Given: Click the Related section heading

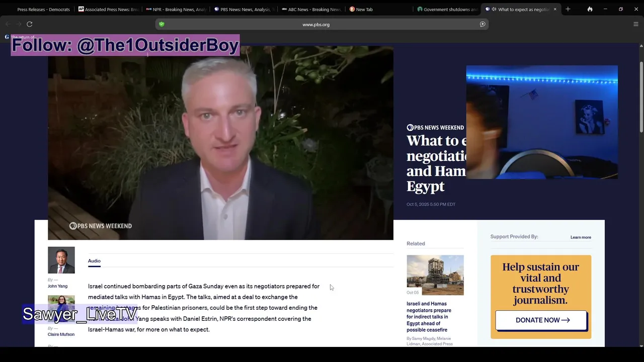Looking at the screenshot, I should click(x=416, y=243).
